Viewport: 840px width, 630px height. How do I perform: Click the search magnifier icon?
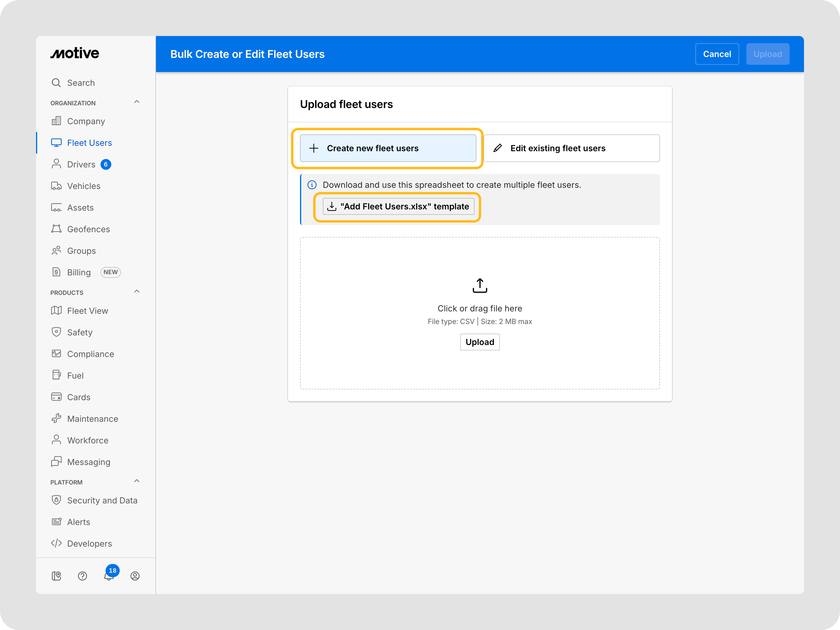(x=56, y=83)
